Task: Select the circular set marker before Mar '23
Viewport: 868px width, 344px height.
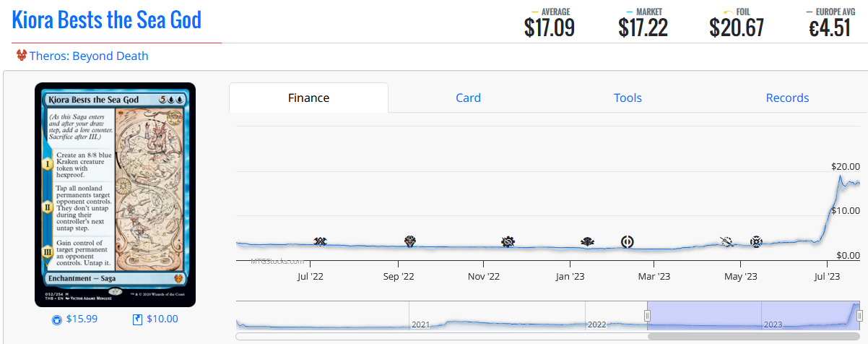Action: (628, 241)
